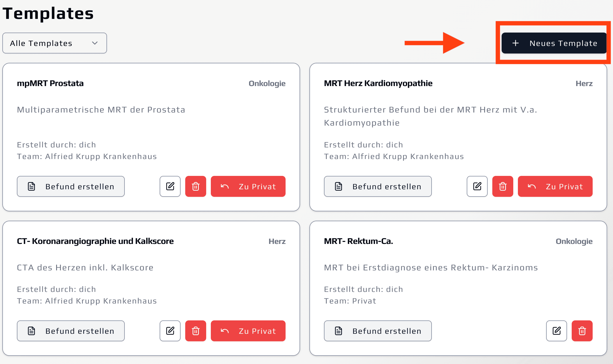Move CT-Koronarangiographie template to Privat
This screenshot has height=364, width=613.
coord(248,331)
